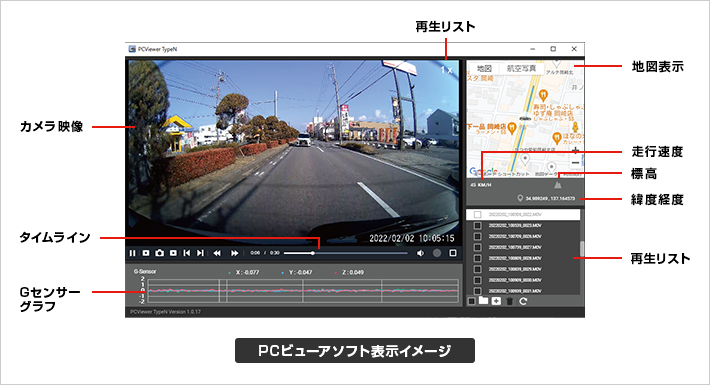710x385 pixels.
Task: Toggle the select-all checkbox below the playlist
Action: [471, 301]
